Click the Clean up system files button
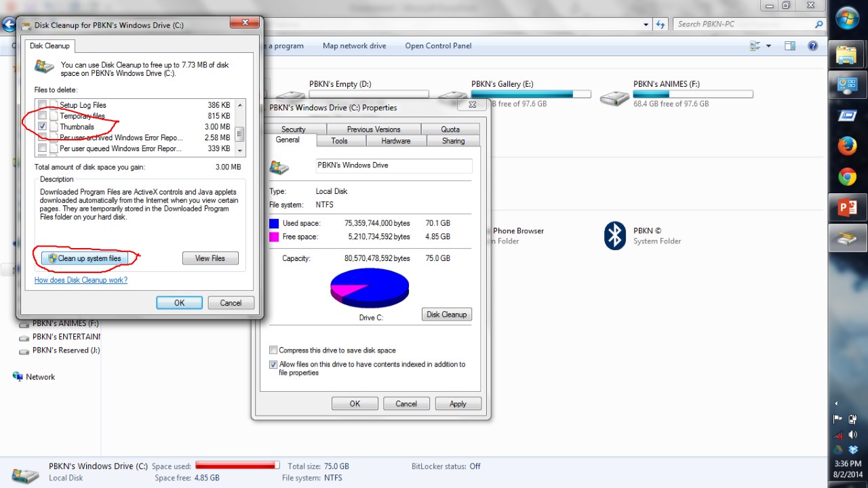Image resolution: width=868 pixels, height=488 pixels. (x=85, y=258)
